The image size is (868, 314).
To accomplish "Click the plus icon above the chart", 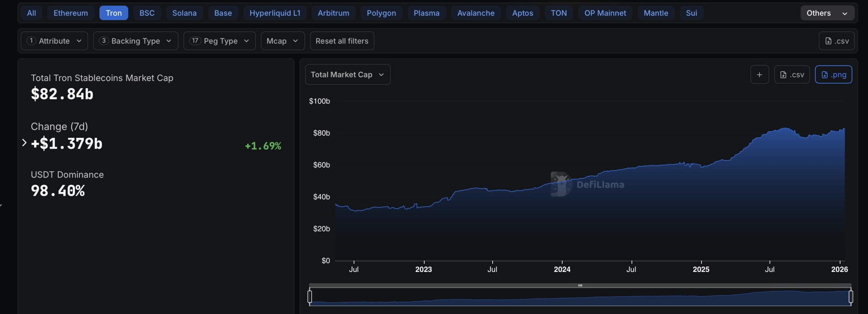I will point(759,74).
